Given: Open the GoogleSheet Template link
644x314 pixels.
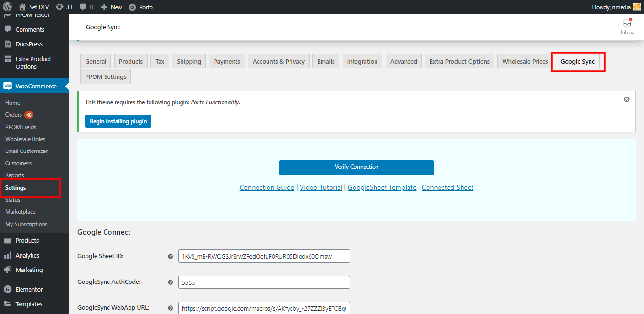Looking at the screenshot, I should coord(382,187).
